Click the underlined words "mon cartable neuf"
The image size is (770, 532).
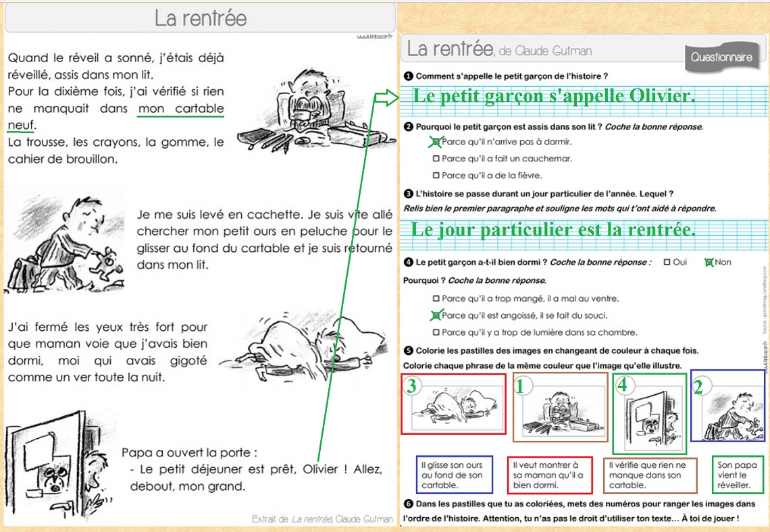[x=180, y=109]
